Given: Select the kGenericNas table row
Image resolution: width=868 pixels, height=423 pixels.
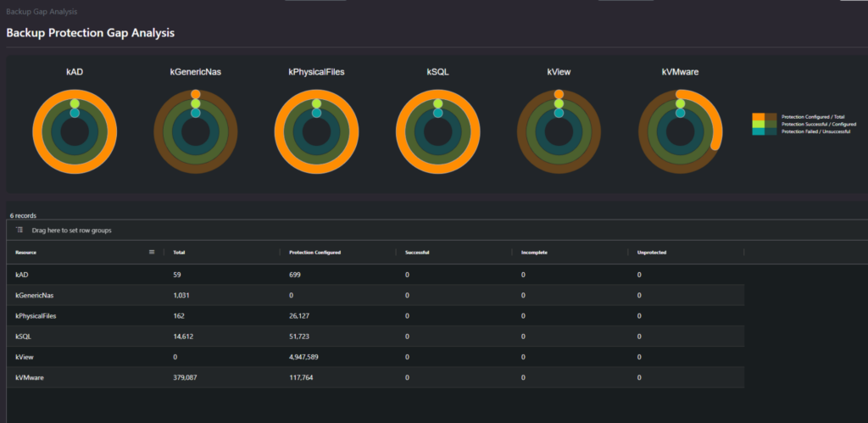Looking at the screenshot, I should (x=376, y=296).
